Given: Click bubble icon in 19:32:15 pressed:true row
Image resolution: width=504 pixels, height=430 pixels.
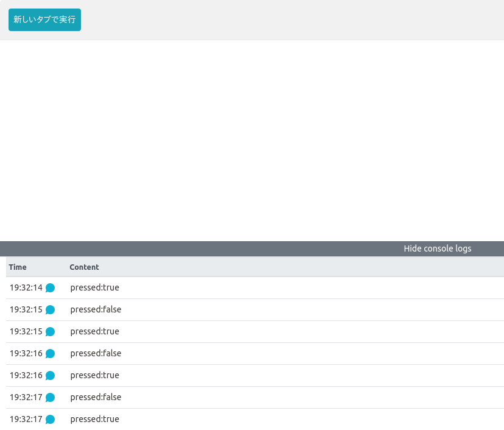Looking at the screenshot, I should click(x=51, y=332).
